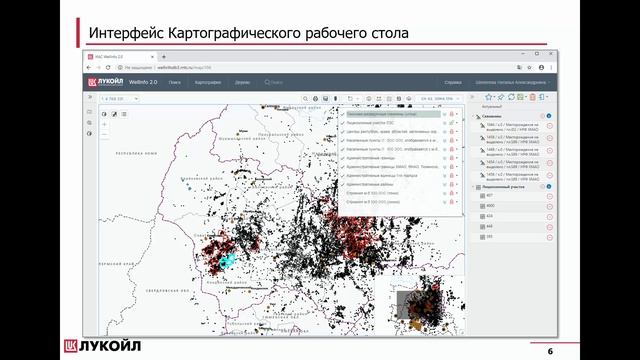Toggle the switch next to Лицензионный участок group
Viewport: 640px width, 360px height.
pos(542,187)
